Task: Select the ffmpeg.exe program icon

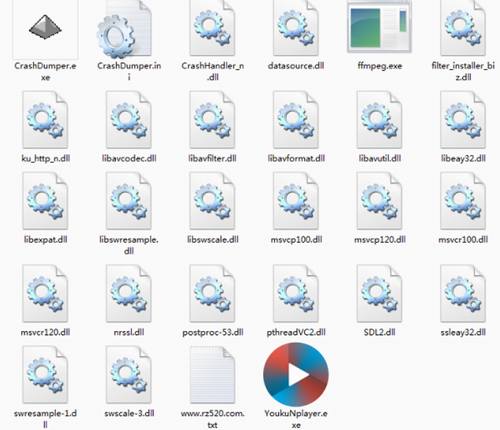Action: click(x=379, y=27)
